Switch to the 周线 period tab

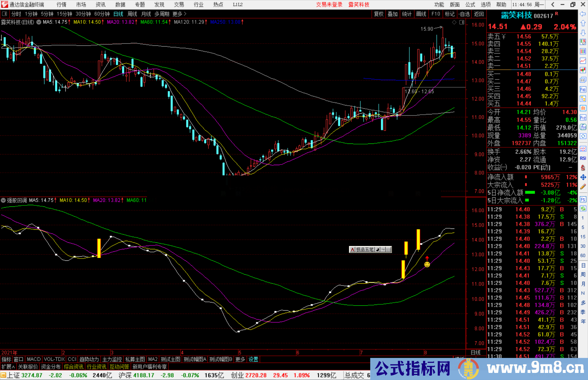click(x=132, y=14)
